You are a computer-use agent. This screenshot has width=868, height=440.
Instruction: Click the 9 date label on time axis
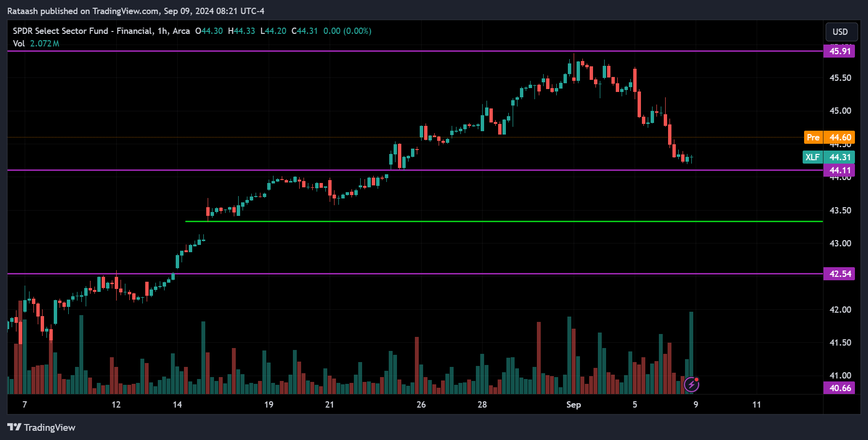coord(696,405)
